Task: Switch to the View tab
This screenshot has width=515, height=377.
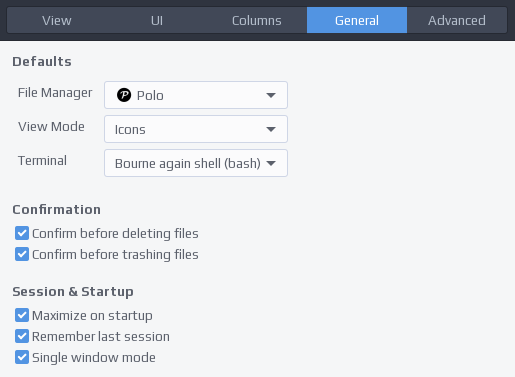Action: click(57, 20)
